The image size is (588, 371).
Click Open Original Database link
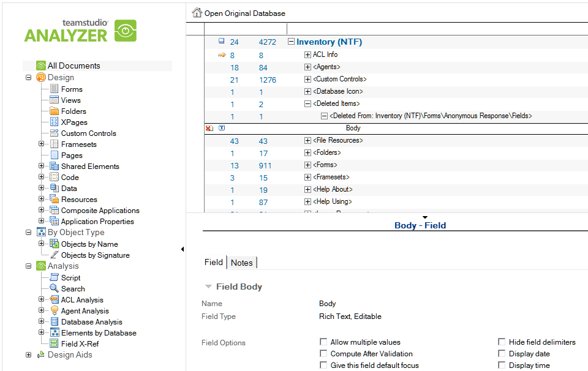coord(244,13)
